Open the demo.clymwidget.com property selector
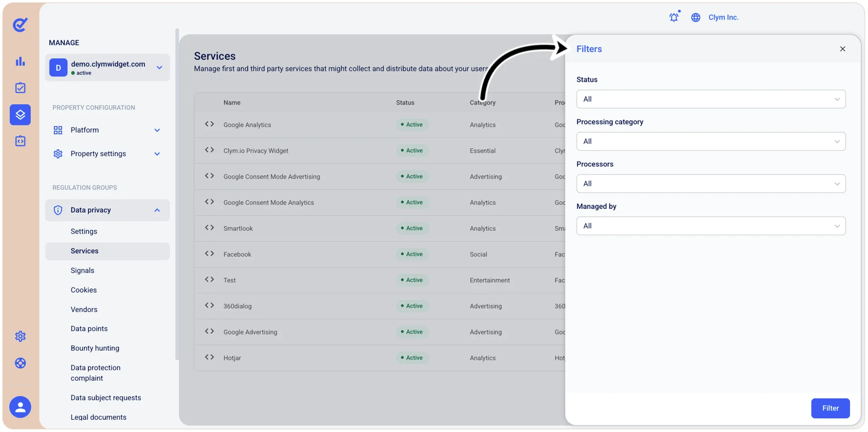 point(107,67)
